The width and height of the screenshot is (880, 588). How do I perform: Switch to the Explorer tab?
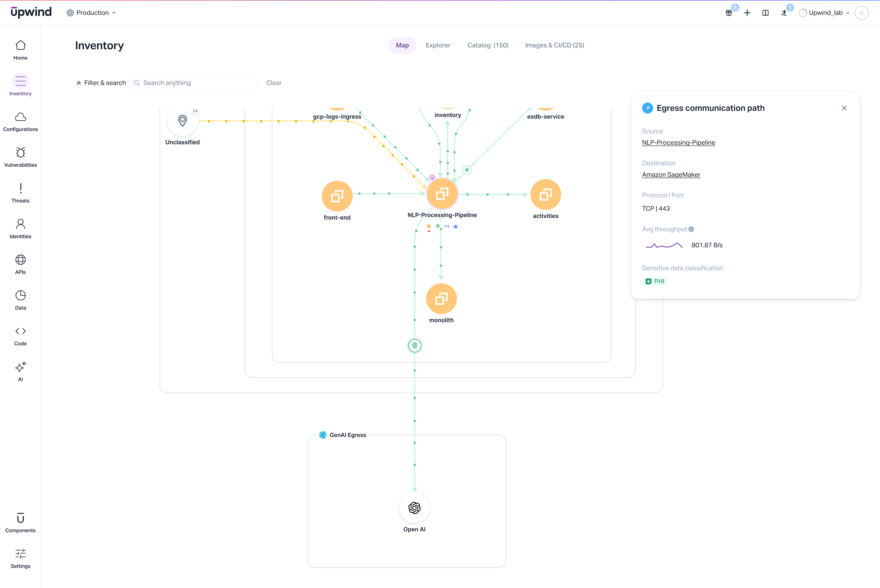tap(438, 45)
